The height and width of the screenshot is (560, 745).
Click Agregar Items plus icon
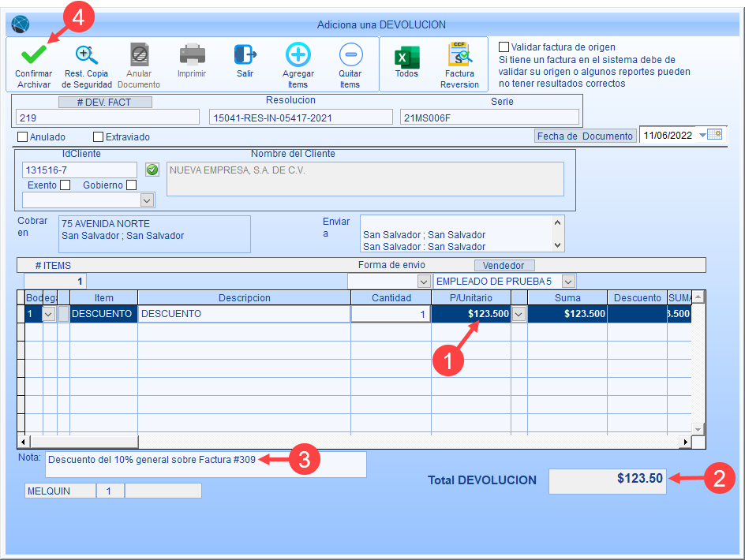(298, 54)
